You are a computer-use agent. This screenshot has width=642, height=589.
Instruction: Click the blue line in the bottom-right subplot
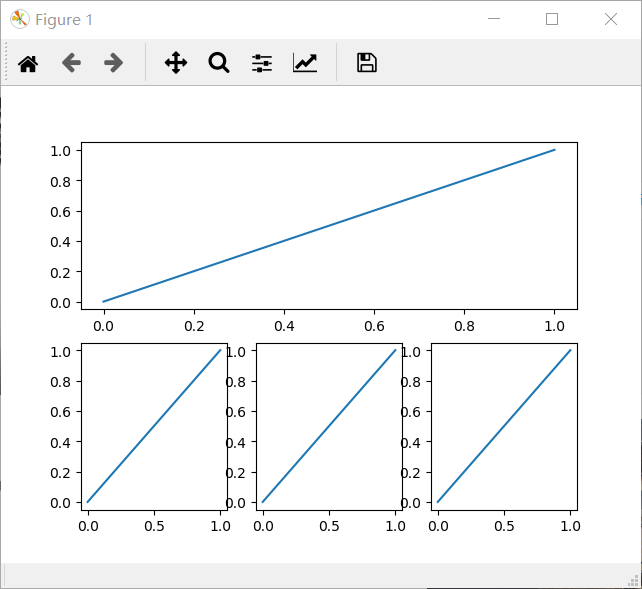[504, 426]
